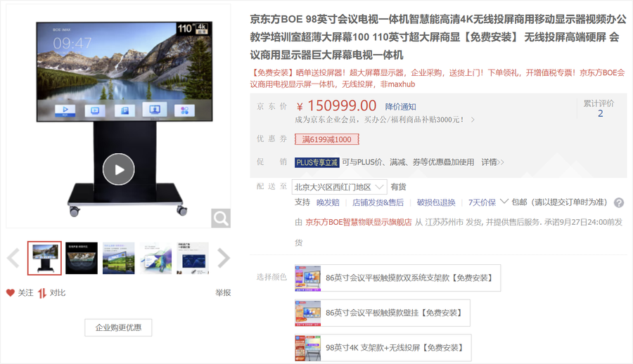
Task: Click the review count 2 under 累计评价
Action: (601, 113)
